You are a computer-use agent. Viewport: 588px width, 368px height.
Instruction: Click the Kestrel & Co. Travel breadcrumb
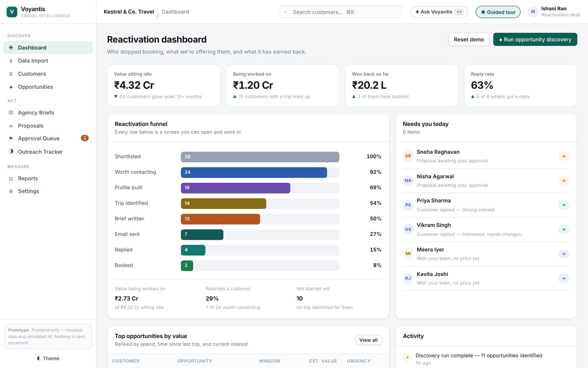pyautogui.click(x=129, y=12)
